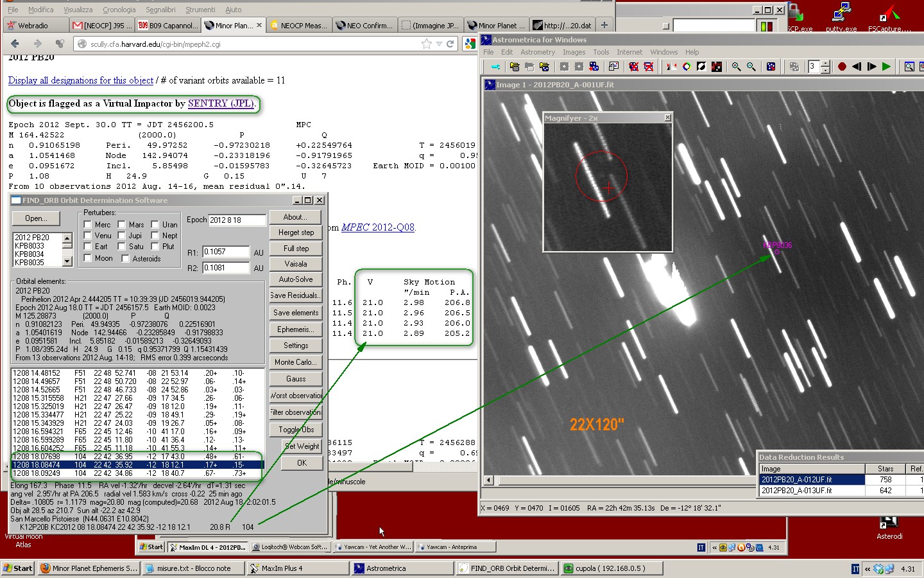This screenshot has height=578, width=924.
Task: Toggle the Satu perturber checkbox
Action: tap(121, 247)
